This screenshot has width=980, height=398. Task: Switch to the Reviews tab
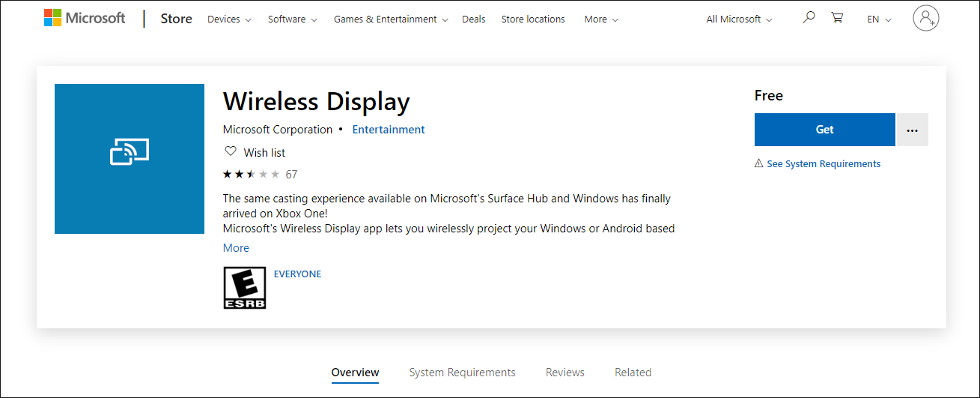tap(565, 373)
